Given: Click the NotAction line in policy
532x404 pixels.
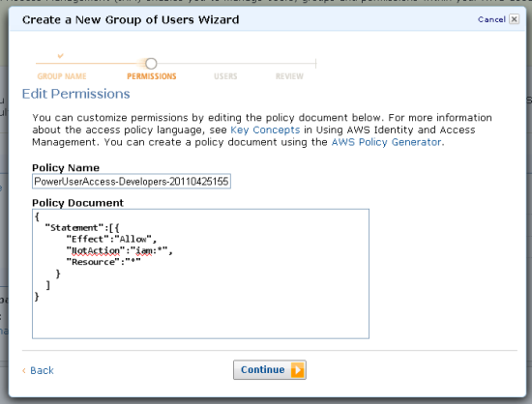Looking at the screenshot, I should point(119,250).
